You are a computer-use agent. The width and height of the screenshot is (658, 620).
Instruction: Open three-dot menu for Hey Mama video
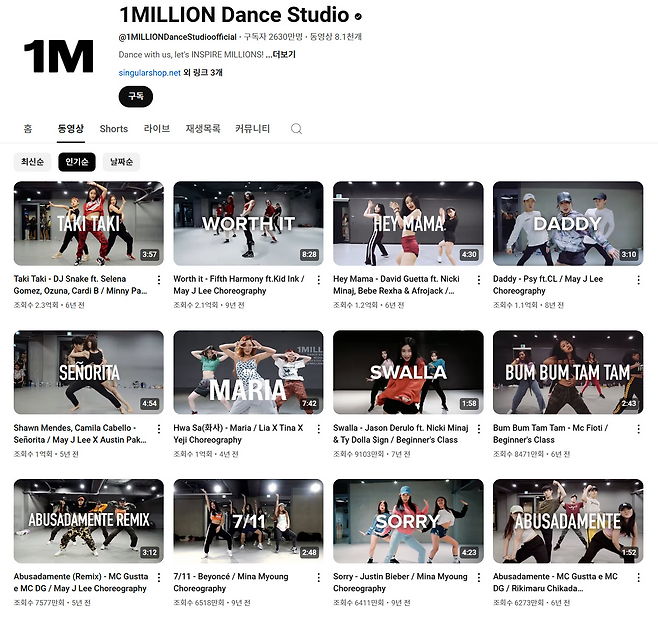click(479, 280)
